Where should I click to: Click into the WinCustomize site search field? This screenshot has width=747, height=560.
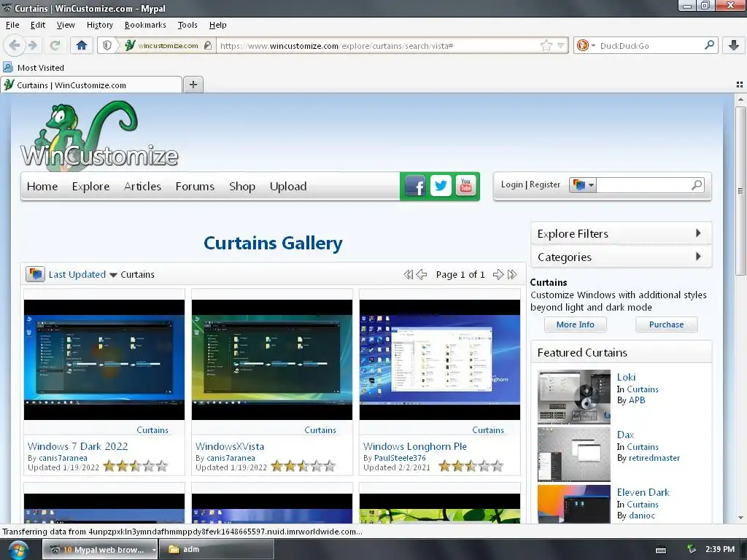[x=642, y=184]
